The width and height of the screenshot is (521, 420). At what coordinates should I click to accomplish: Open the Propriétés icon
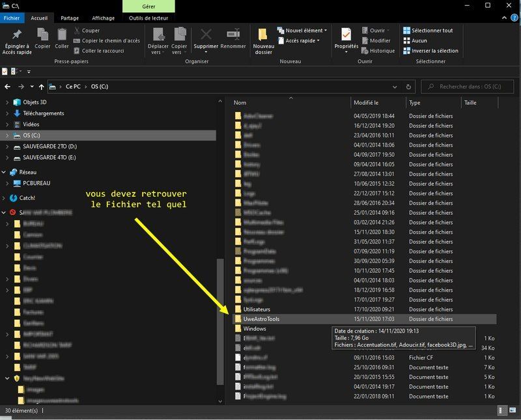(x=346, y=41)
